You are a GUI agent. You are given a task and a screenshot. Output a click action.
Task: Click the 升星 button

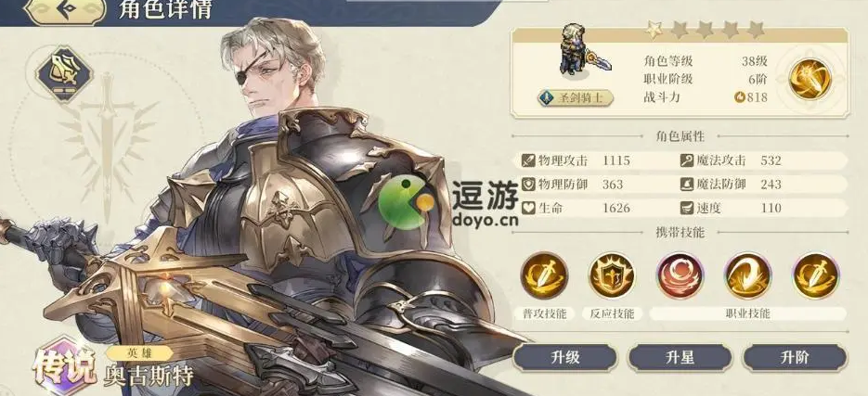tap(680, 358)
